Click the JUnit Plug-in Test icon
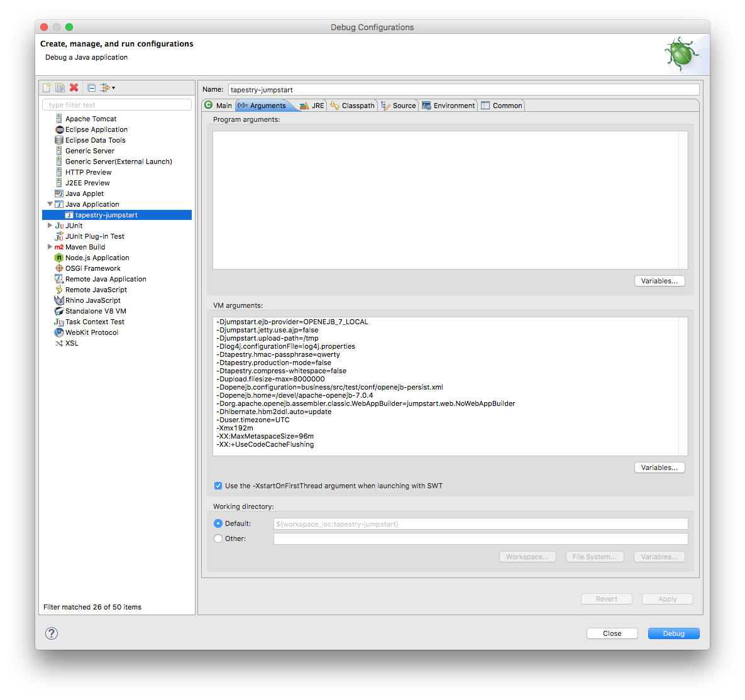 point(59,236)
